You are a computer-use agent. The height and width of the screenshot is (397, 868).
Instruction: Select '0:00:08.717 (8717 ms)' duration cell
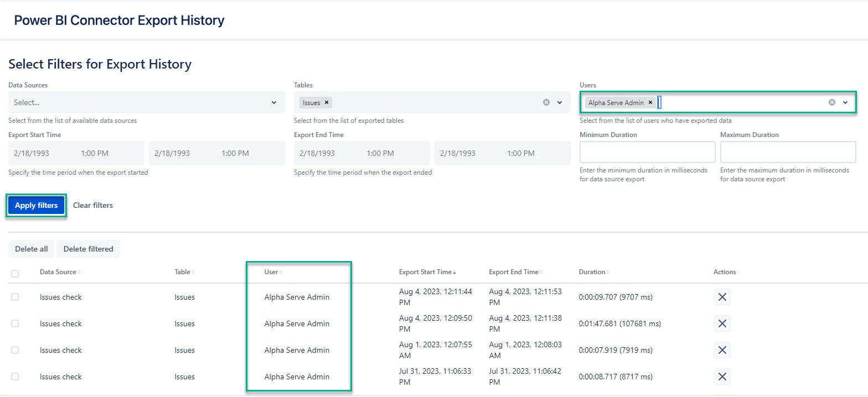pos(616,377)
